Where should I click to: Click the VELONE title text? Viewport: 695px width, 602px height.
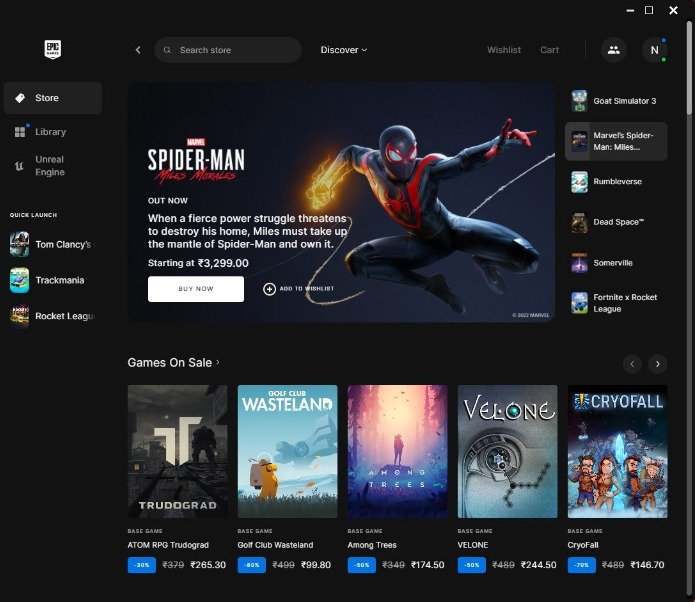click(x=472, y=545)
